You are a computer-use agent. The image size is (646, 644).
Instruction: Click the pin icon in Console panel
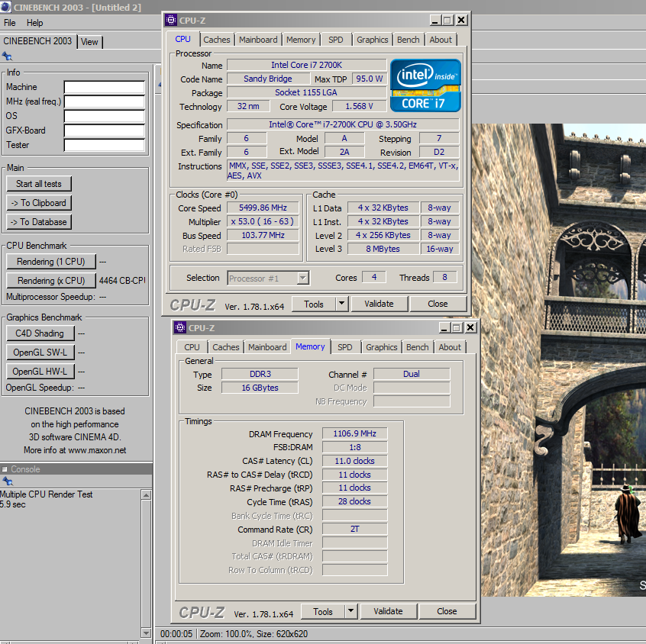8,481
